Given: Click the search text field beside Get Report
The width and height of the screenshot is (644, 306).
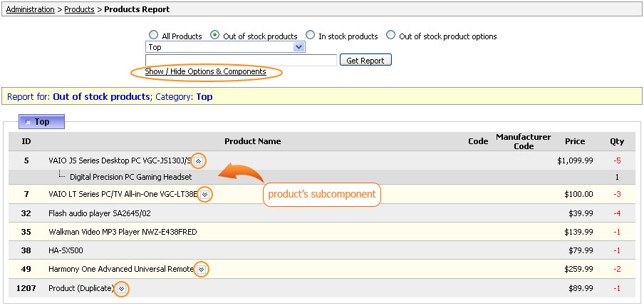Looking at the screenshot, I should click(241, 61).
